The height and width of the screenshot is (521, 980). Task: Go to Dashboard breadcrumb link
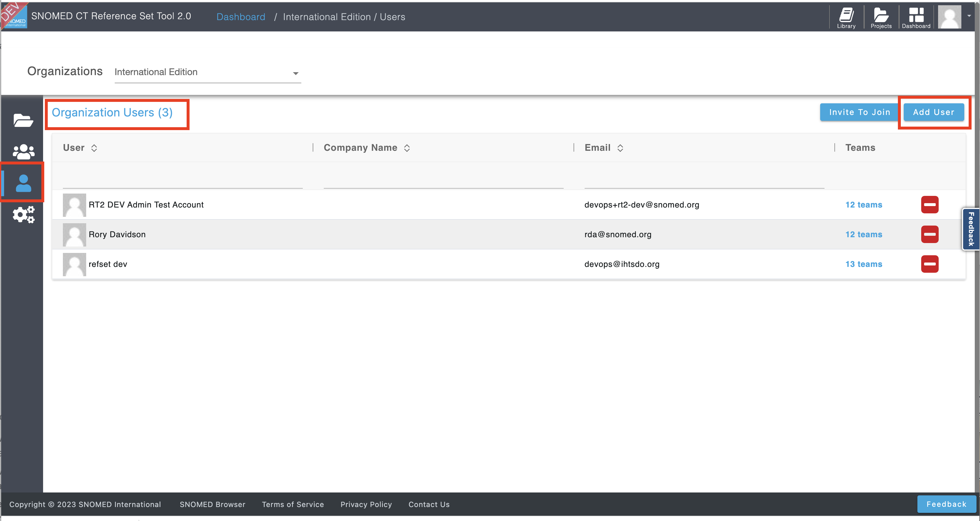240,17
